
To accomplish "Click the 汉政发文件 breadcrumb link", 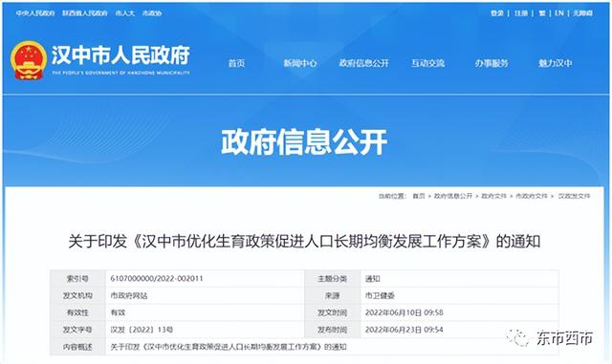I will pyautogui.click(x=574, y=196).
